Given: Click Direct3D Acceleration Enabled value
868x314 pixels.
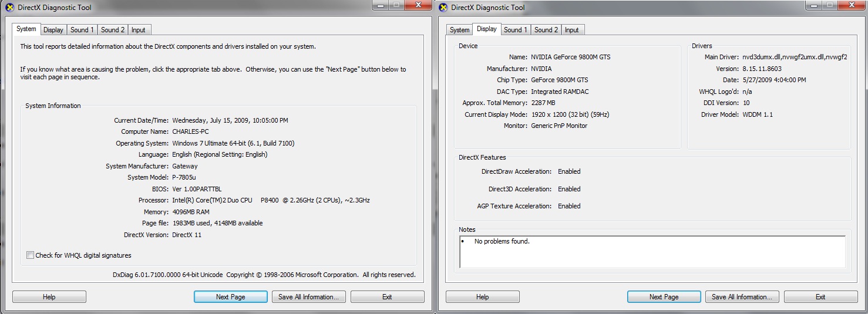Looking at the screenshot, I should [x=569, y=189].
